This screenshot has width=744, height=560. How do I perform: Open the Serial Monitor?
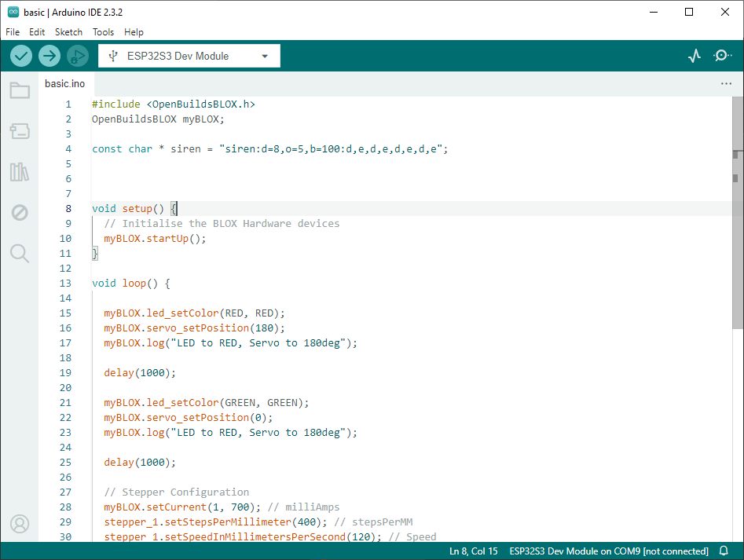(x=722, y=56)
